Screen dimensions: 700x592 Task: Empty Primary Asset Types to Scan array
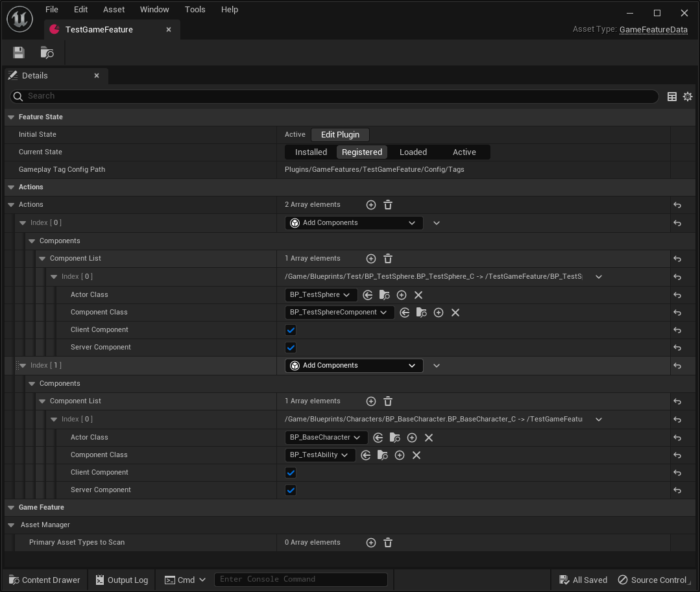click(388, 543)
